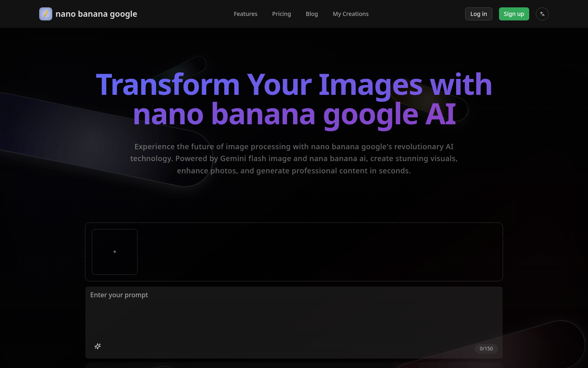Click the sparkle enhance-prompt icon
Screen dimensions: 588x368
(x=98, y=346)
